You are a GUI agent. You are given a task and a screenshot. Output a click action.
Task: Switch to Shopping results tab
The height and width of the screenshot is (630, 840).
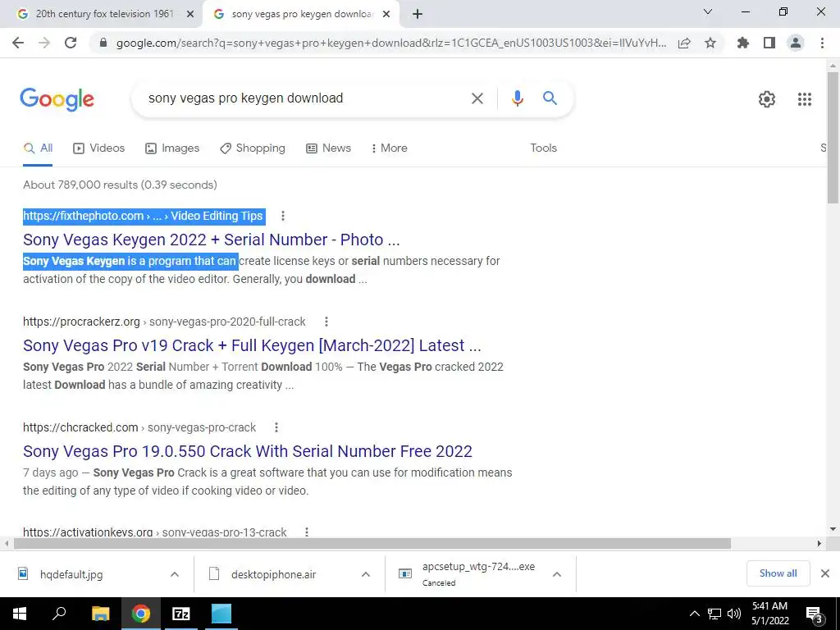pyautogui.click(x=253, y=148)
